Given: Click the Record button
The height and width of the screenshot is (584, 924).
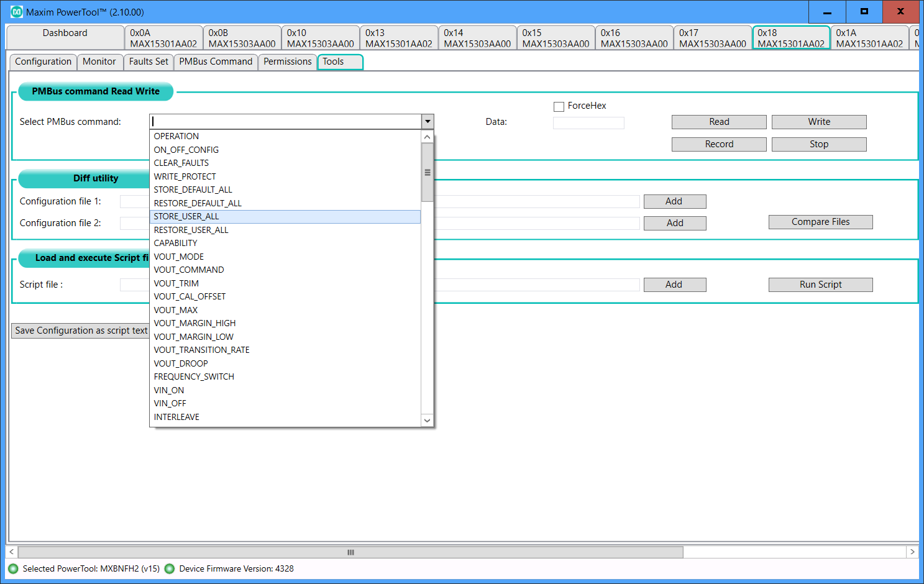Looking at the screenshot, I should (x=719, y=144).
